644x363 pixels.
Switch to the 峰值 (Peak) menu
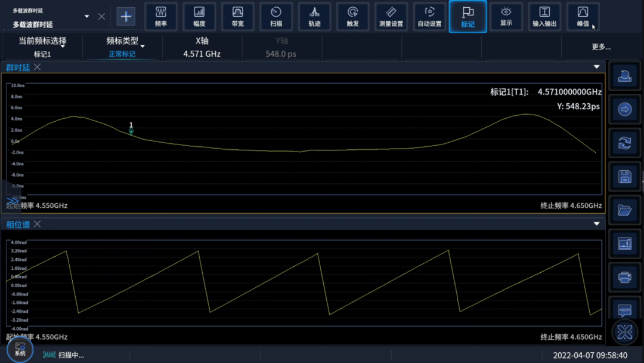(583, 16)
